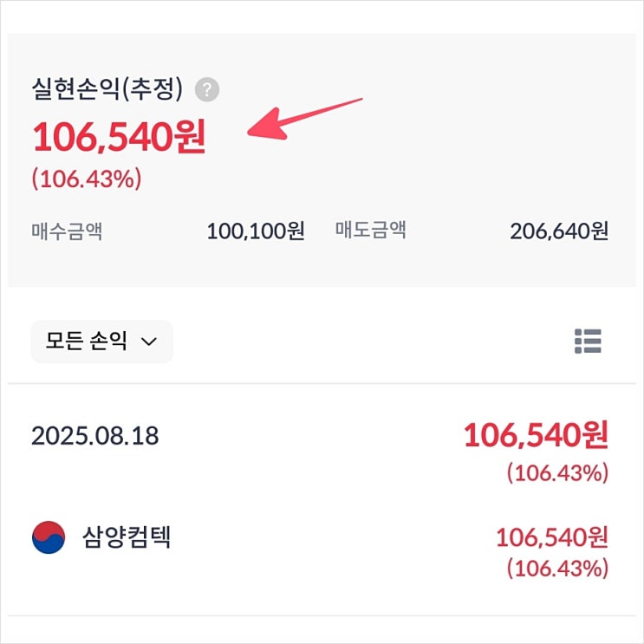Click the 100,100원 buy amount
Screen dimensions: 644x644
coord(255,231)
